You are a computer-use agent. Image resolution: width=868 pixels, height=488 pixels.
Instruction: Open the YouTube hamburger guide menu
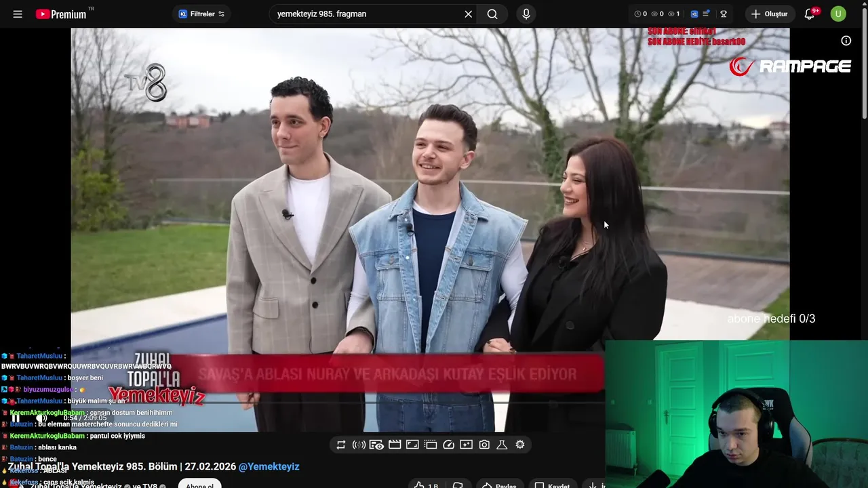pos(18,14)
